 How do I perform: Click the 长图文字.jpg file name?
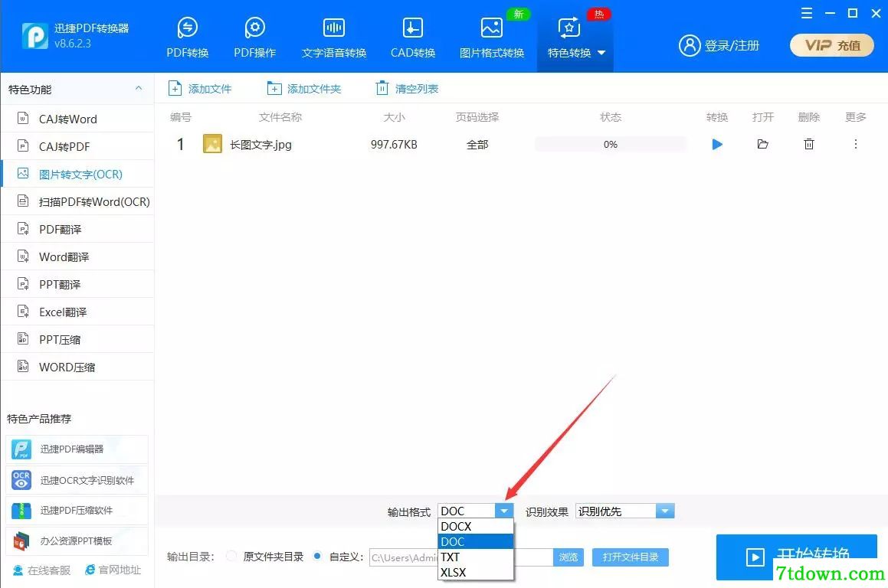point(261,145)
